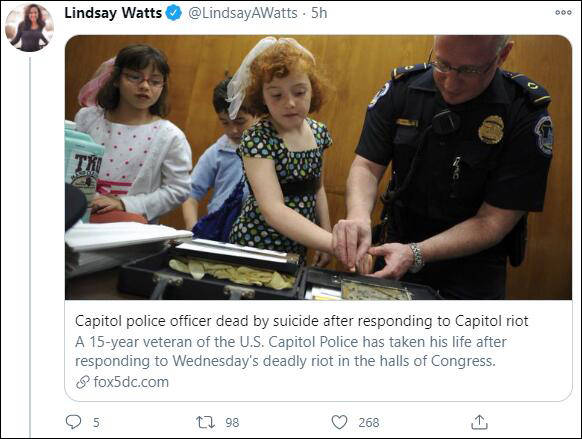Viewport: 582px width, 439px height.
Task: Open Lindsay Watts profile avatar
Action: 29,28
